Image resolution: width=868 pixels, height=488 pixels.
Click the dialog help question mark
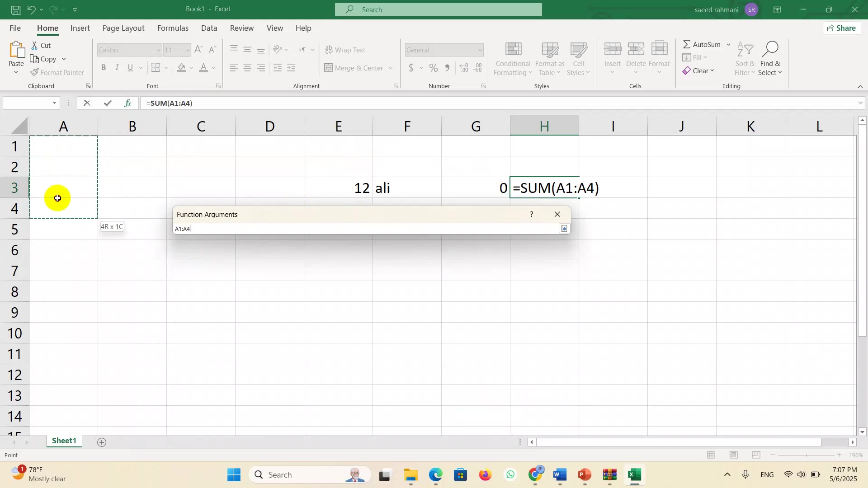(532, 215)
